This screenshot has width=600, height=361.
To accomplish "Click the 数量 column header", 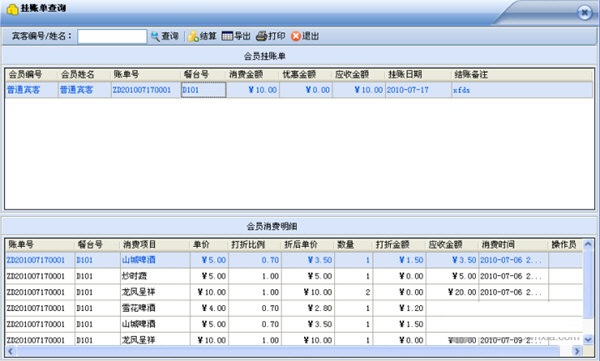I will 353,245.
